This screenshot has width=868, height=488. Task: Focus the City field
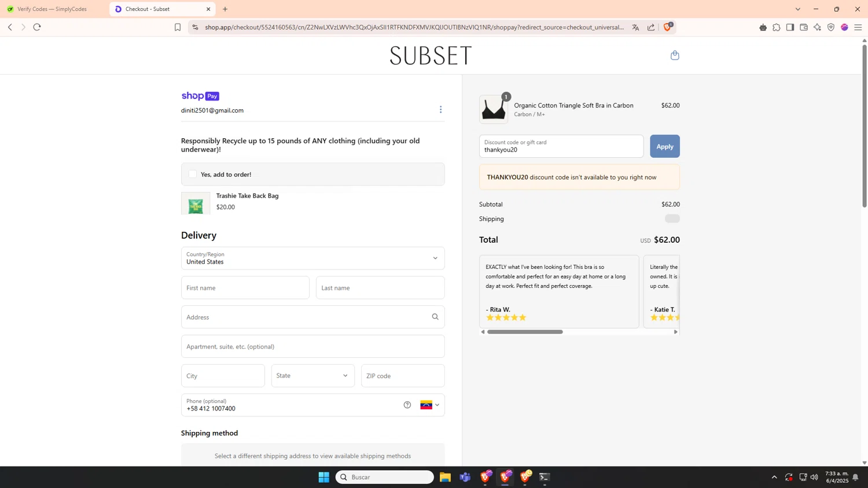click(x=223, y=376)
